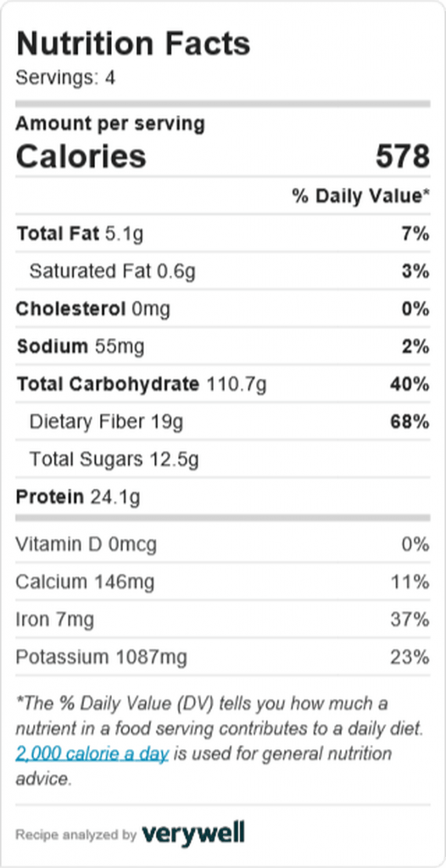Click the Total Fat 5.1g row
Screen dimensions: 446x868
(x=223, y=234)
